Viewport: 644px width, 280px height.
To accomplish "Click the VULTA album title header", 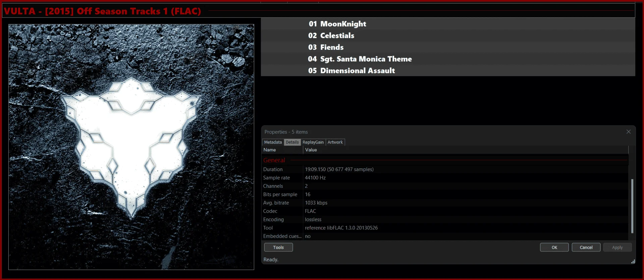I will (102, 11).
